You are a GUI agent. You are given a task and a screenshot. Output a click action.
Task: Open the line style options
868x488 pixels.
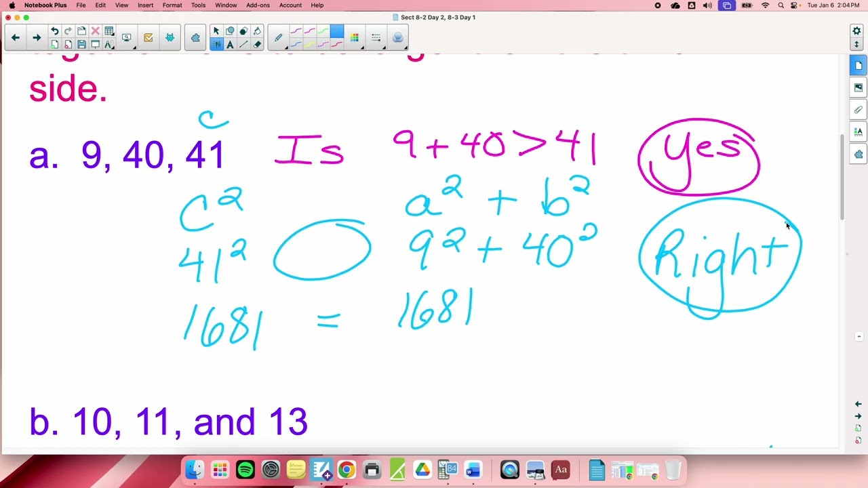pyautogui.click(x=376, y=37)
